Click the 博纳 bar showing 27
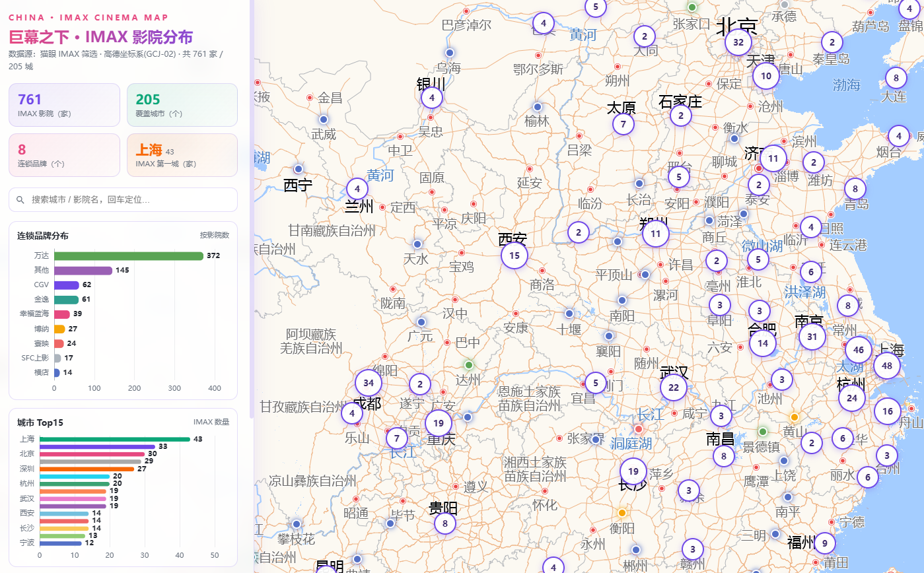The width and height of the screenshot is (924, 573). tap(59, 329)
